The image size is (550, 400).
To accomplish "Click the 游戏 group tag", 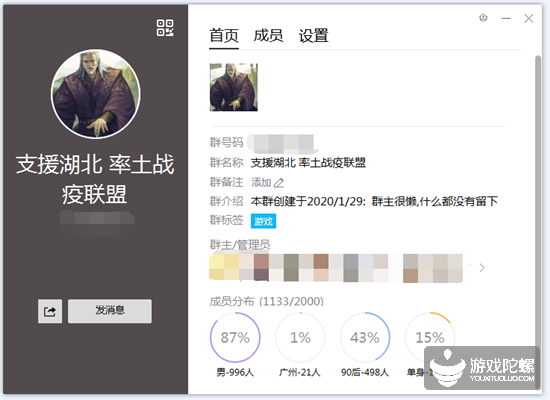I will [x=263, y=221].
